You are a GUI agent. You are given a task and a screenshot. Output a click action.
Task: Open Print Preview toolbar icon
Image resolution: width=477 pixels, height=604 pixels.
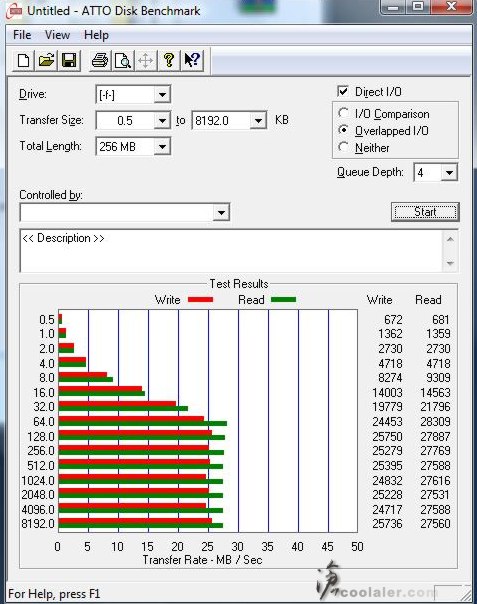123,60
